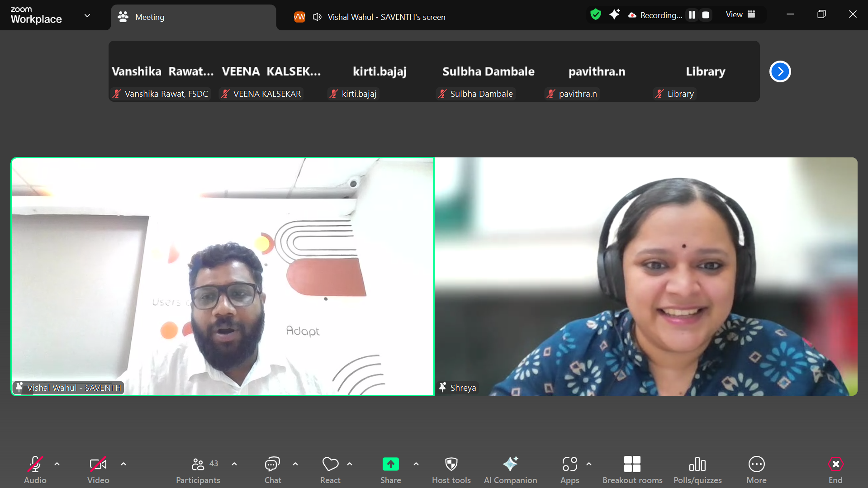Open Polls/quizzes

tap(697, 469)
